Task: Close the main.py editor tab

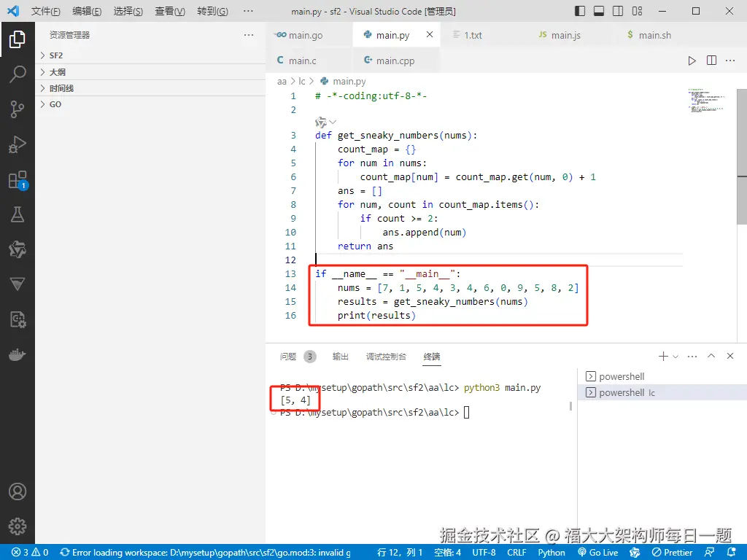Action: point(429,34)
